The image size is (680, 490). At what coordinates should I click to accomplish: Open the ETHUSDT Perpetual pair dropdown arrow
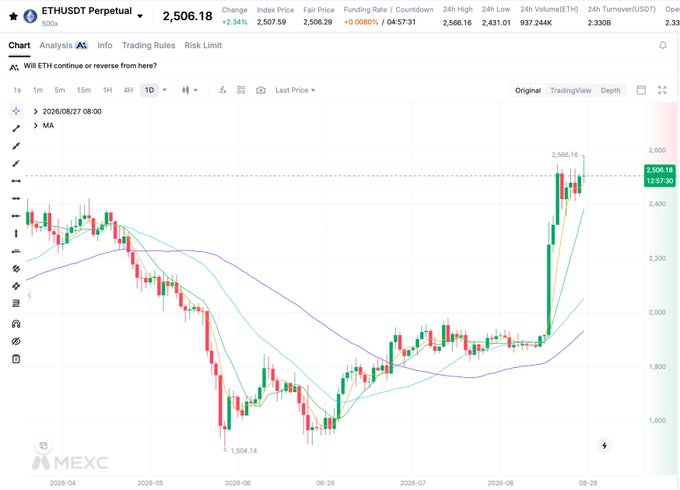[x=140, y=16]
